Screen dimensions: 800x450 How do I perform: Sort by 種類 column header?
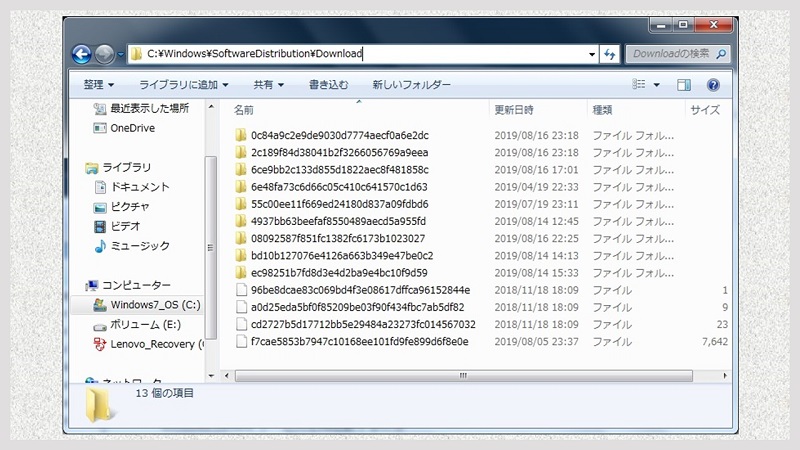pos(602,110)
